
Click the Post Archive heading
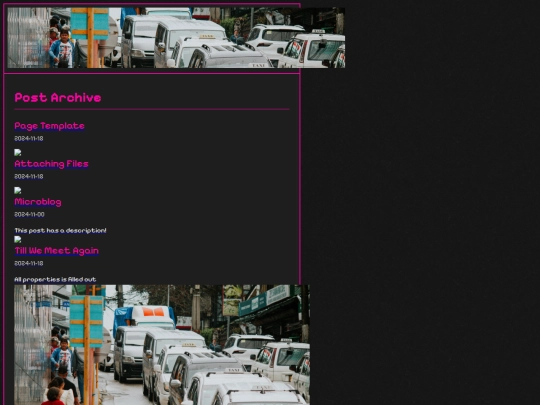[x=58, y=97]
